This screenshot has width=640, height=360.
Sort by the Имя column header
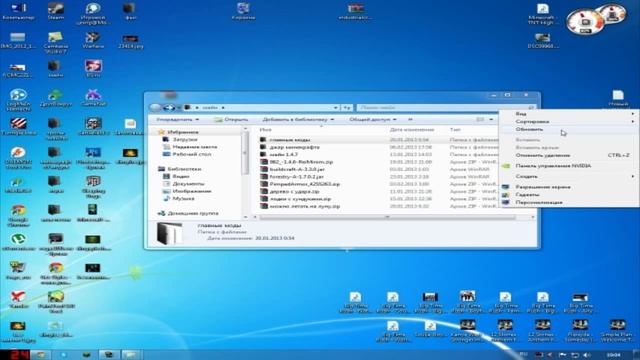click(x=265, y=130)
